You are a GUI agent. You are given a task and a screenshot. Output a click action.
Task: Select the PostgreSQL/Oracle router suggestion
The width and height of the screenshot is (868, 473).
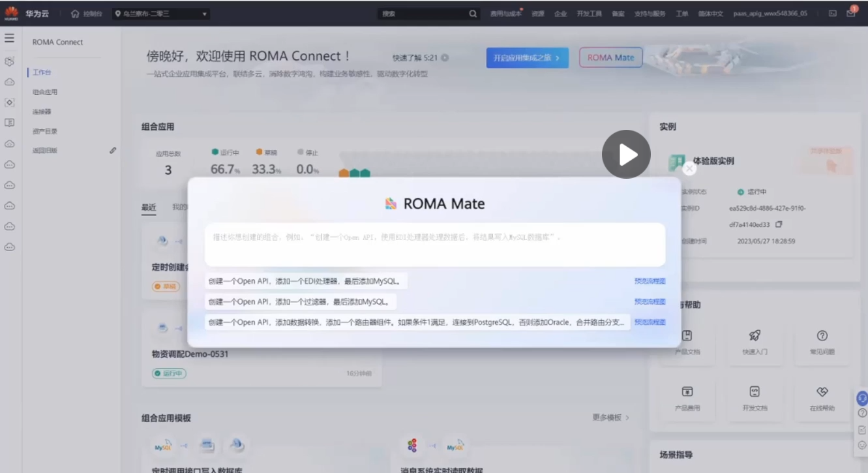point(417,322)
